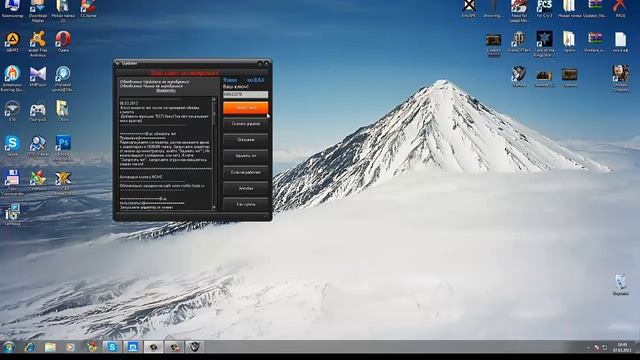
Task: Click the orange button in Updater
Action: coord(246,108)
